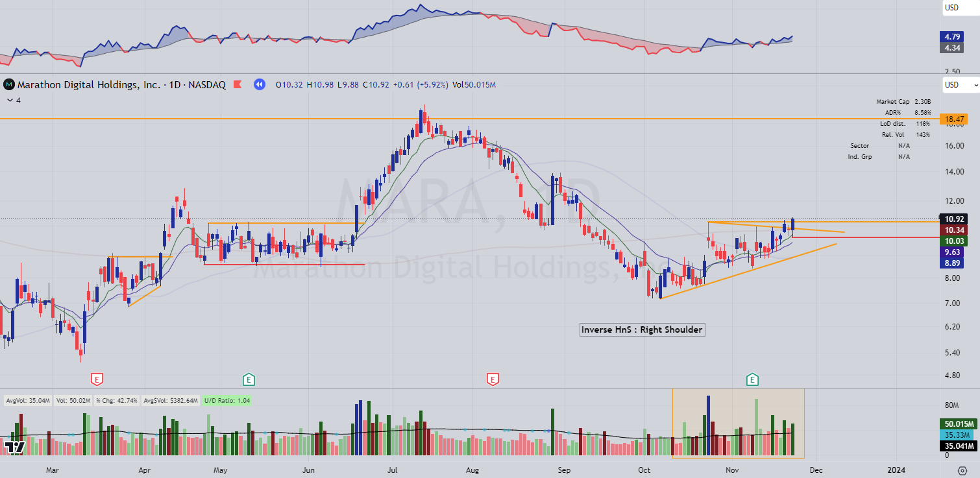Image resolution: width=980 pixels, height=478 pixels.
Task: Click the 2024 label on the time axis
Action: click(x=896, y=470)
